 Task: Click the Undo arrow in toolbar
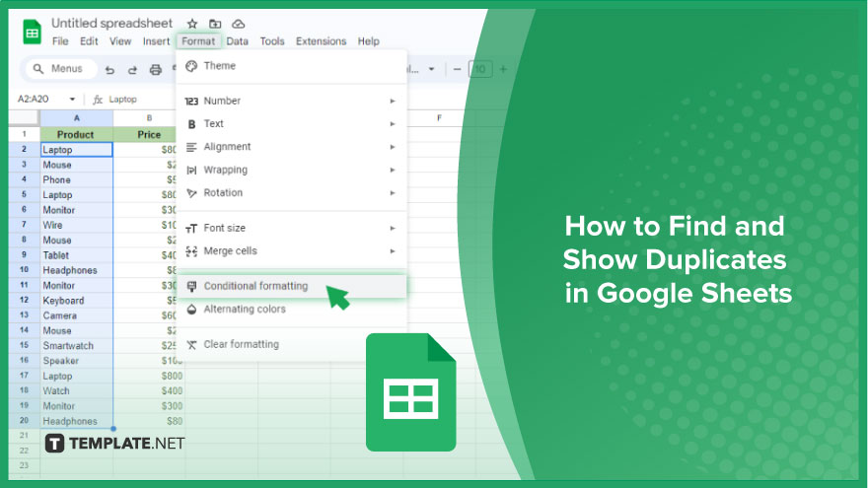[x=109, y=69]
